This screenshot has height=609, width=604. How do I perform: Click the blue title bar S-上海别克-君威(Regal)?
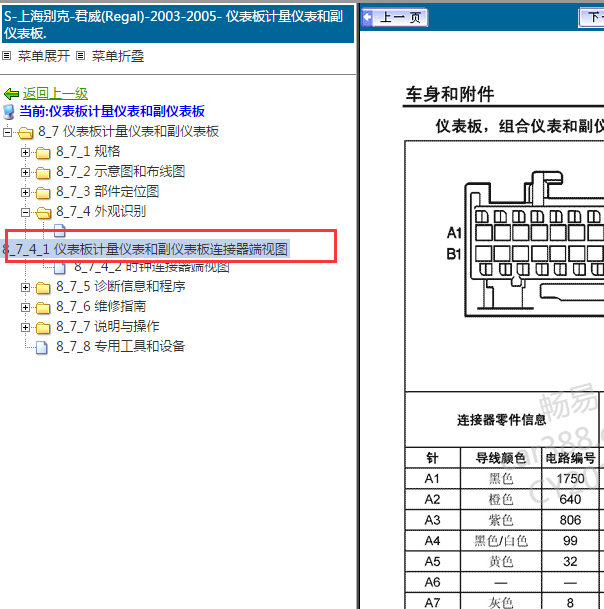(178, 24)
